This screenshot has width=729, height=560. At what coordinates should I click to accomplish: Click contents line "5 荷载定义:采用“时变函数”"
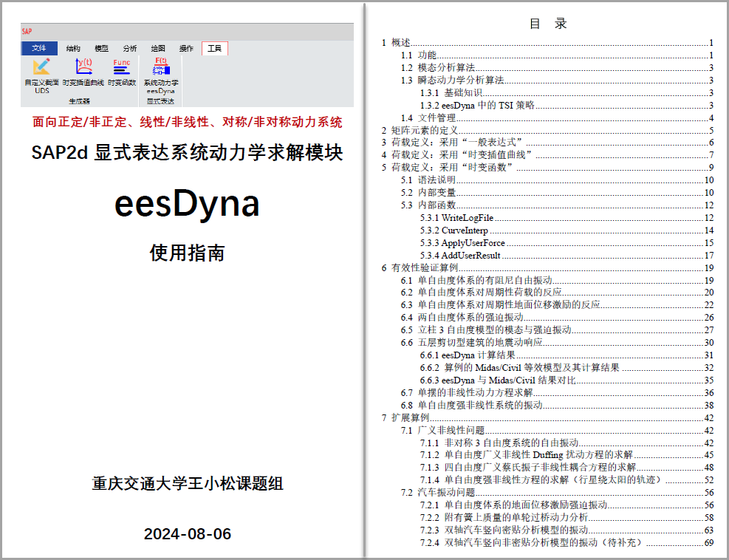548,168
